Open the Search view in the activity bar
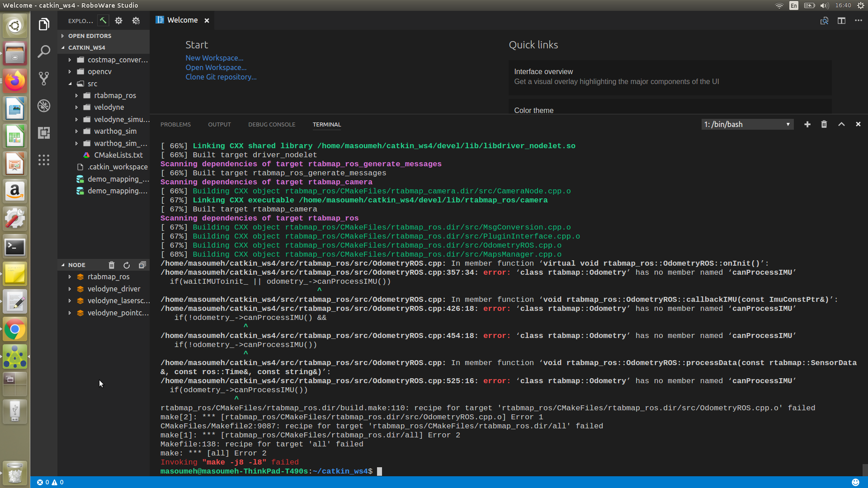 point(44,52)
